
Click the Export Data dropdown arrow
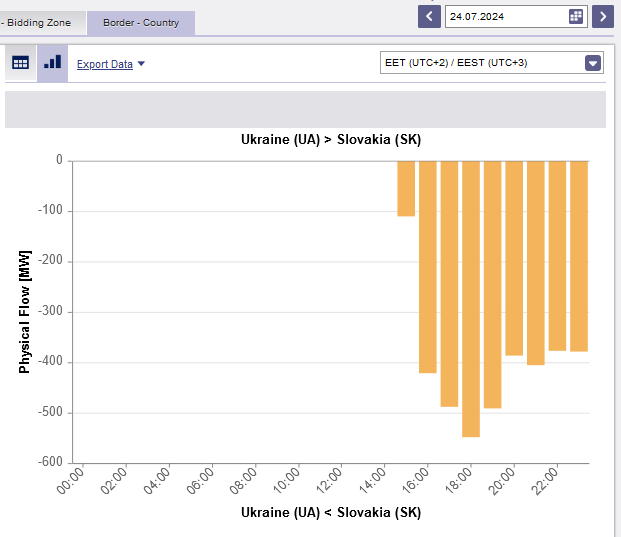(141, 64)
